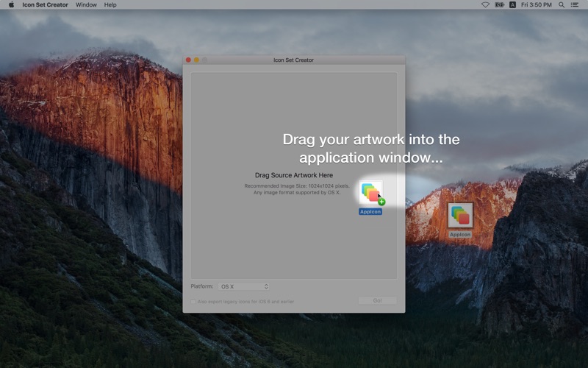Click the battery charging icon

coord(499,4)
